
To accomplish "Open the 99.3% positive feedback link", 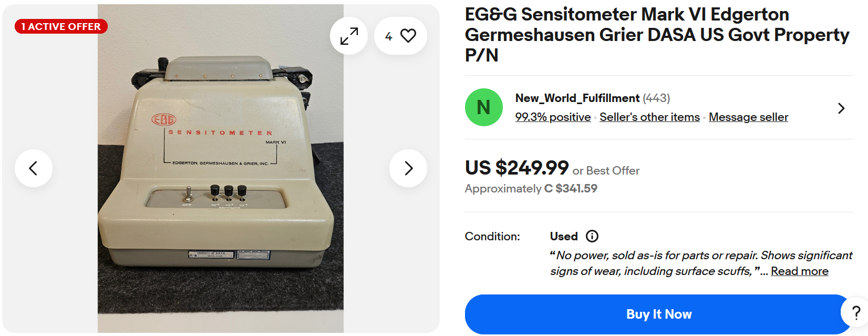I will pyautogui.click(x=553, y=117).
